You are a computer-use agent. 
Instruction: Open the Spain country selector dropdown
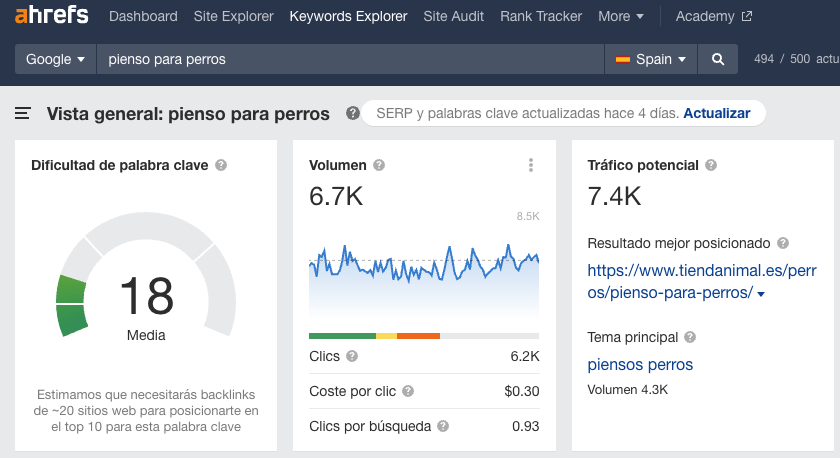[650, 59]
